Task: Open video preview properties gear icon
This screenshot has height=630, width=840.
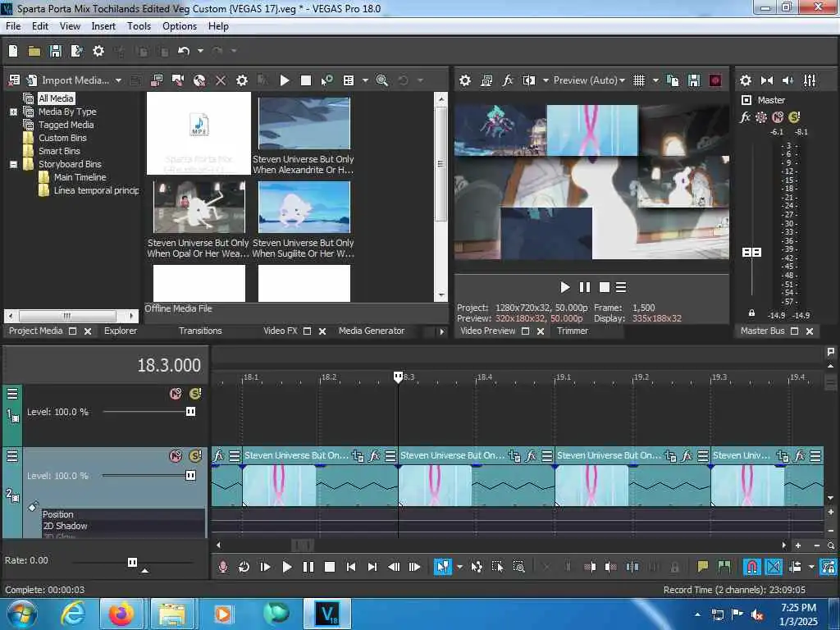Action: pyautogui.click(x=465, y=80)
